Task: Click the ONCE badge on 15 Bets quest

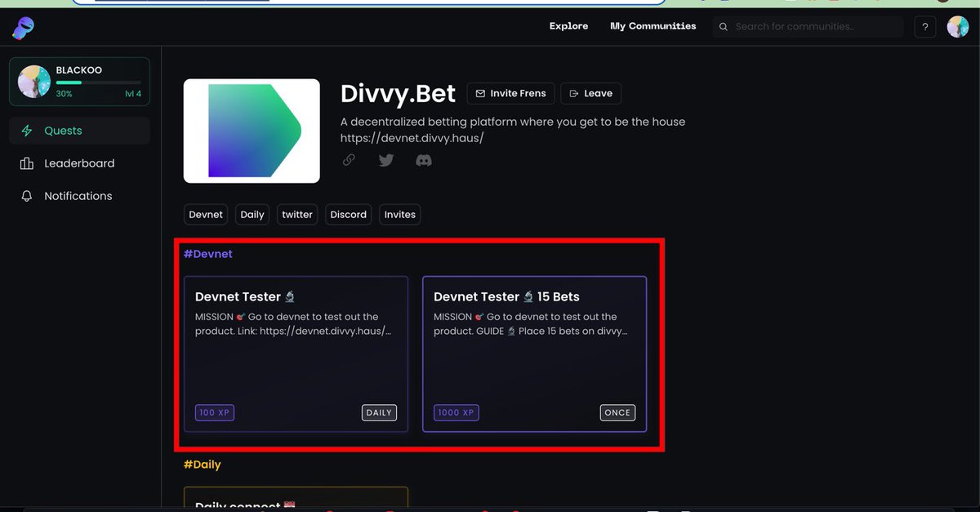Action: [617, 412]
